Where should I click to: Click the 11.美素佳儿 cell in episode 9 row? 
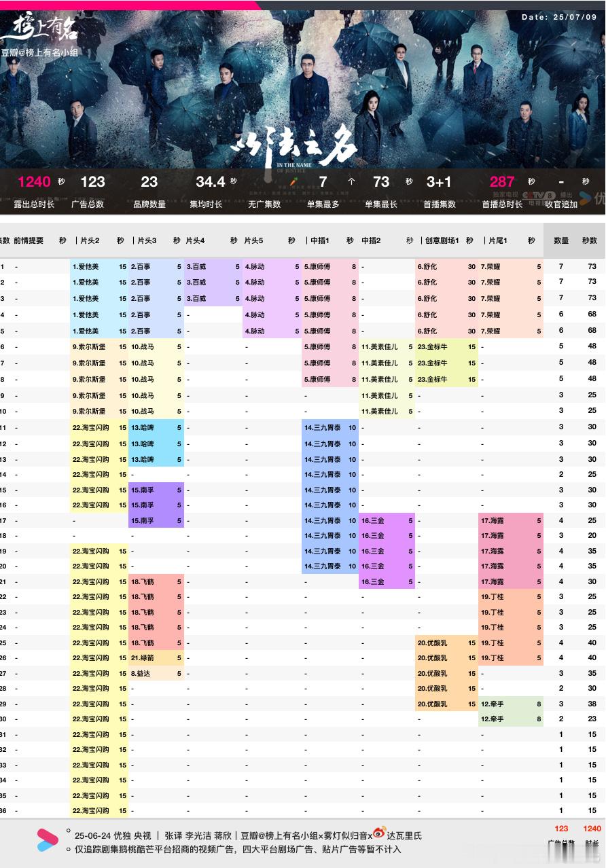click(x=387, y=395)
